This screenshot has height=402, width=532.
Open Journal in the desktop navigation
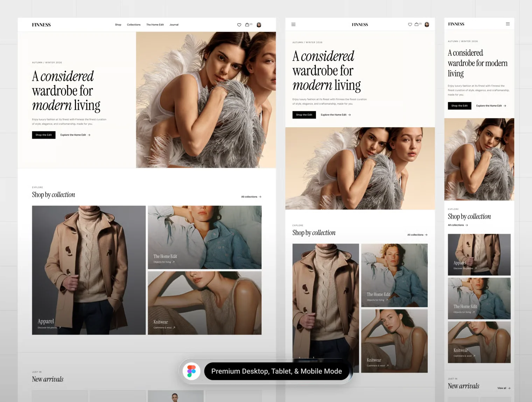[x=174, y=25]
